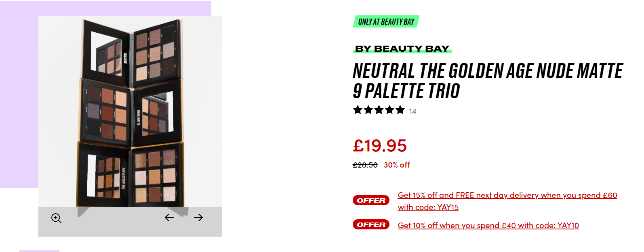The width and height of the screenshot is (644, 252).
Task: Open the 14 reviews count
Action: 412,111
